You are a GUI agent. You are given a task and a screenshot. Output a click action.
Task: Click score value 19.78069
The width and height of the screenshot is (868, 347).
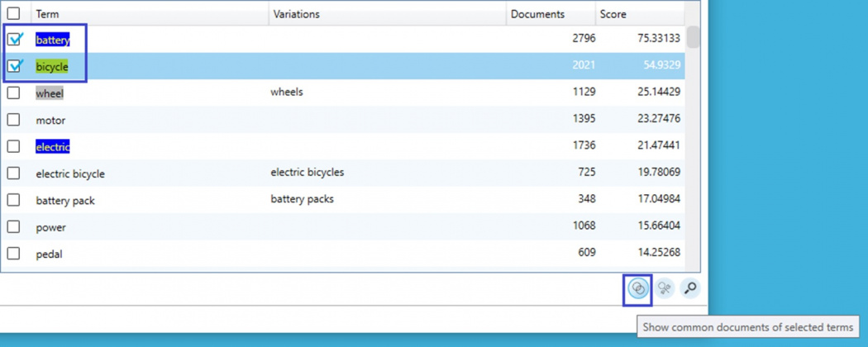659,172
